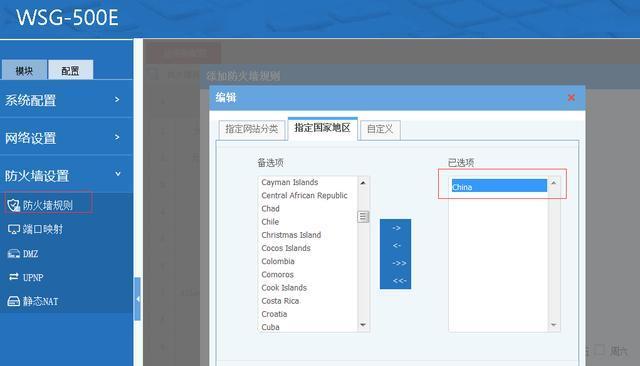Open the 指定网站分类 tab

(251, 130)
